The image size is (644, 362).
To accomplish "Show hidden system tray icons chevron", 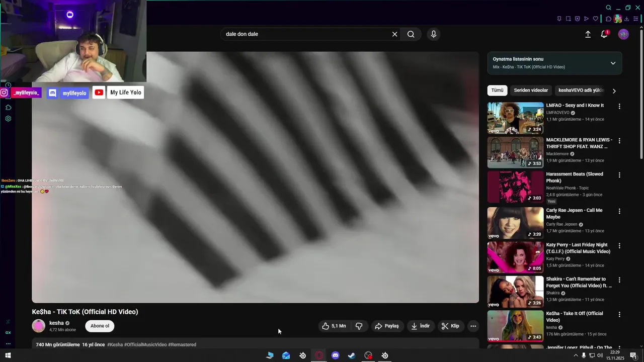I will point(576,355).
